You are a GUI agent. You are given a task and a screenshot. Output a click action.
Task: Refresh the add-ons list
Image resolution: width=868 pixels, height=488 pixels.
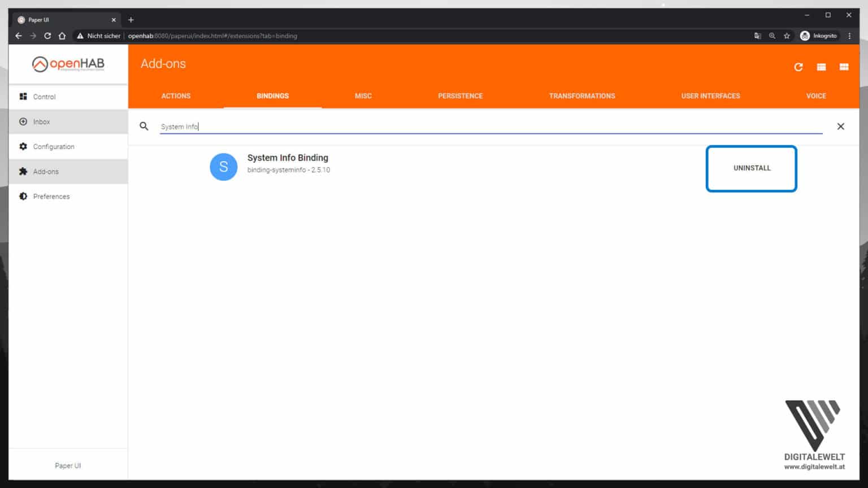(x=798, y=67)
